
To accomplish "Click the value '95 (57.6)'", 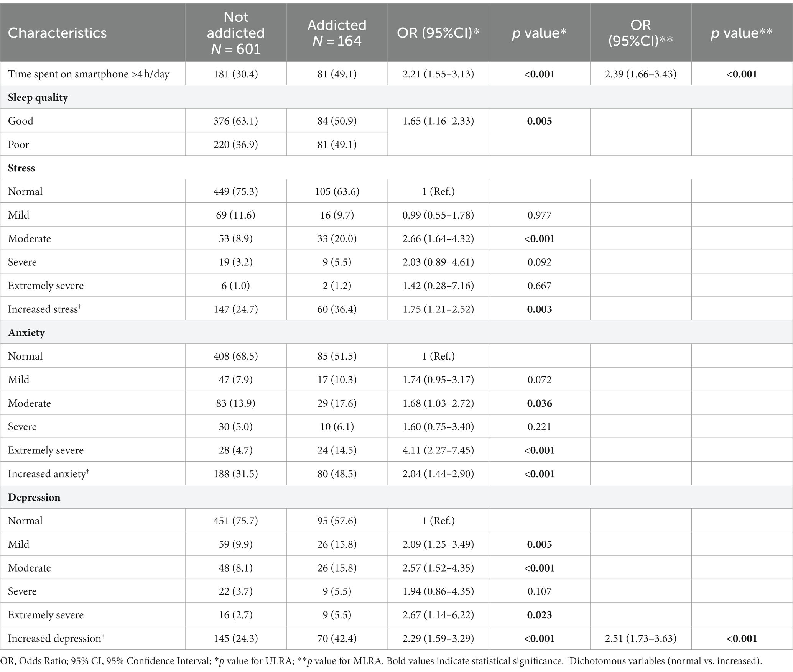I will (x=337, y=521).
